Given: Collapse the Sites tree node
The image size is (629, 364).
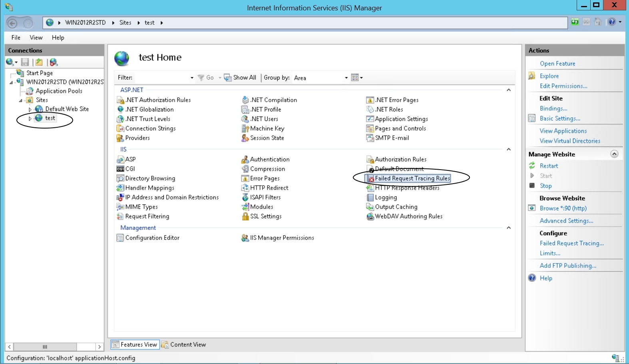Looking at the screenshot, I should pos(21,100).
